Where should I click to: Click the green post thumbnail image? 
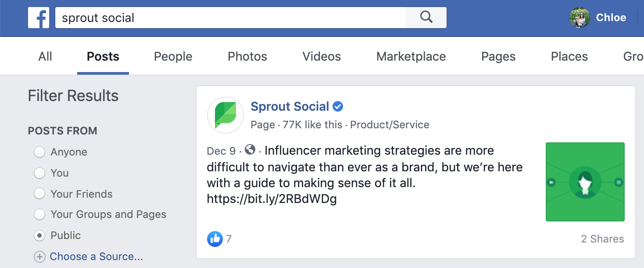tap(585, 181)
